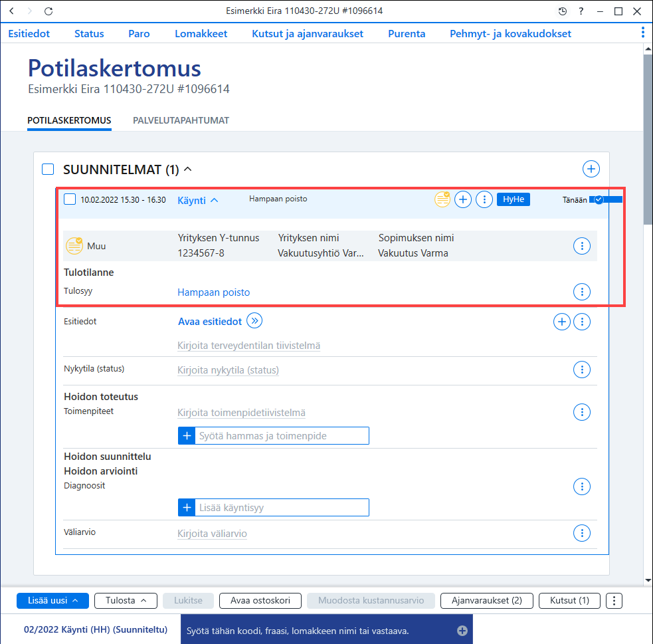The image size is (653, 644).
Task: Open options menu for Väliarvio row
Action: pyautogui.click(x=582, y=533)
